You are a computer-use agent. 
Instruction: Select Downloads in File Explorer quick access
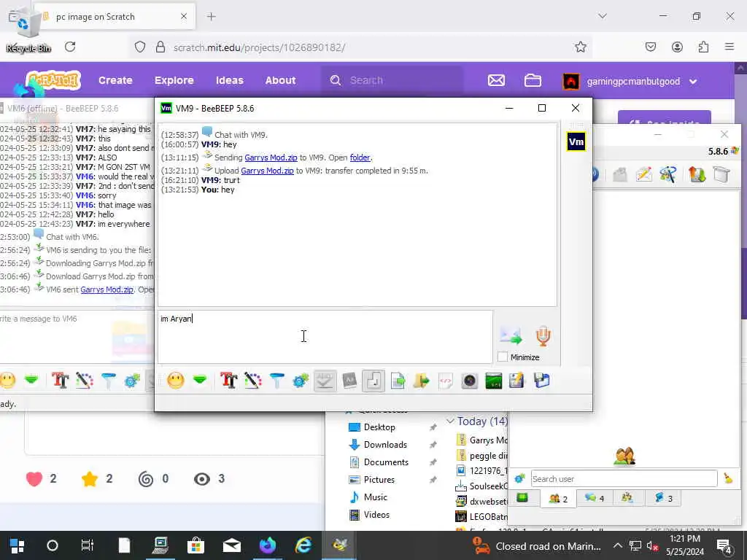385,445
